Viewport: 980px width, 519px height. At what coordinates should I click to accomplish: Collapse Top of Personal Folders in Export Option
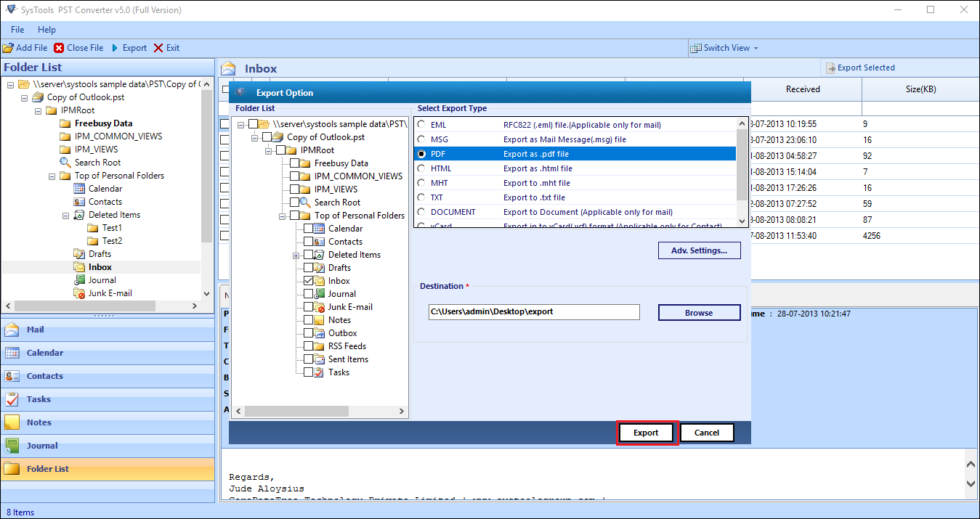point(283,216)
